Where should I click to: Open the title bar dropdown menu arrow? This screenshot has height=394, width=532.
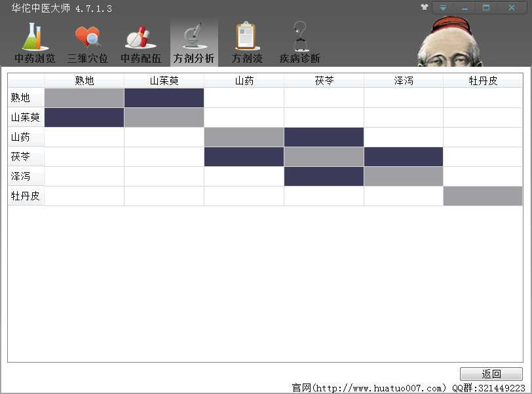click(443, 7)
